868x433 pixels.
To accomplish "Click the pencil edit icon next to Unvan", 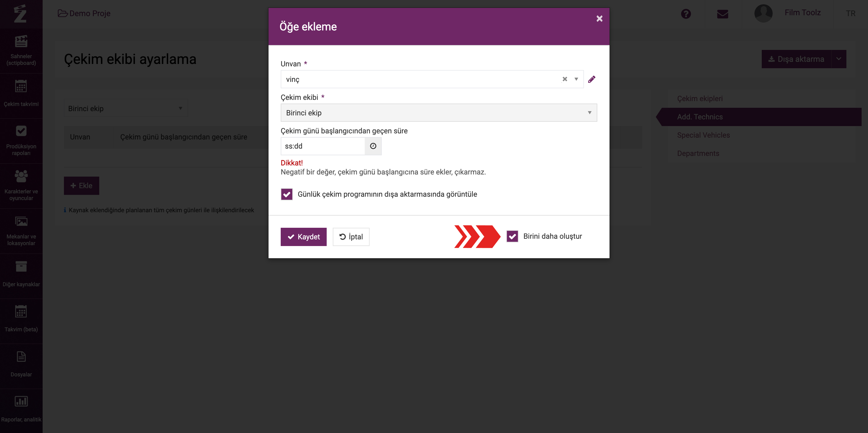I will 592,79.
